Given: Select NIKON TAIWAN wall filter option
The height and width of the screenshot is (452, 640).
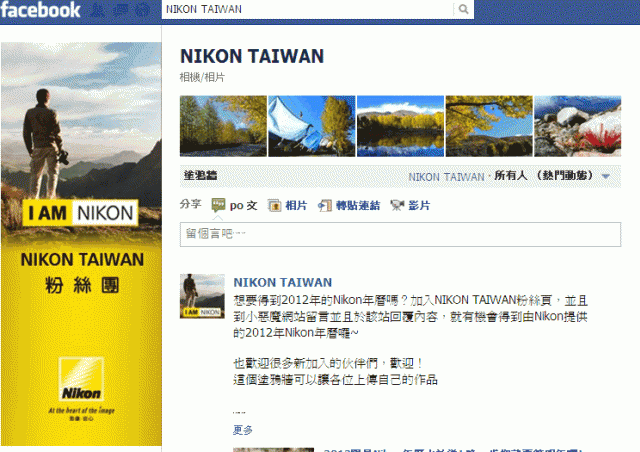Looking at the screenshot, I should coord(446,177).
